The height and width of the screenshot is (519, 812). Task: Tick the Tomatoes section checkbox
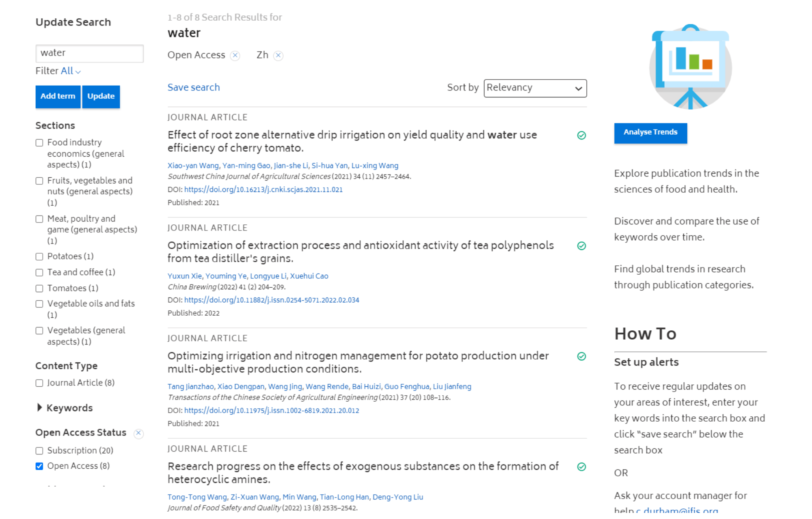pyautogui.click(x=39, y=289)
